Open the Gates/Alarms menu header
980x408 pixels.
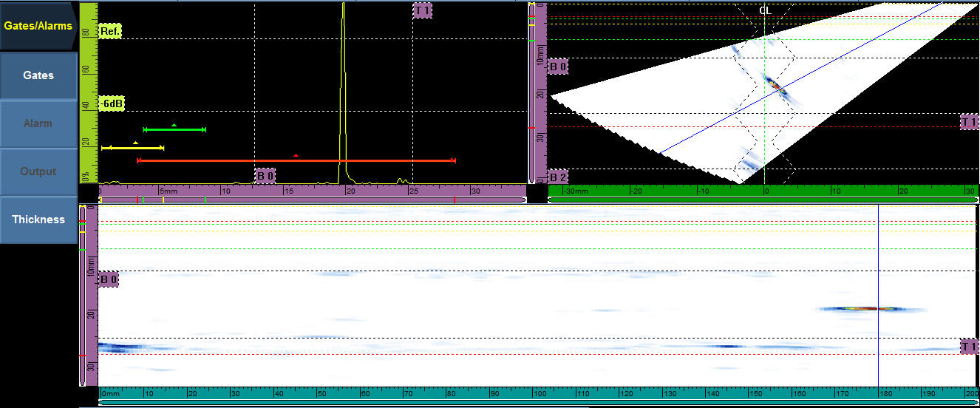point(38,26)
